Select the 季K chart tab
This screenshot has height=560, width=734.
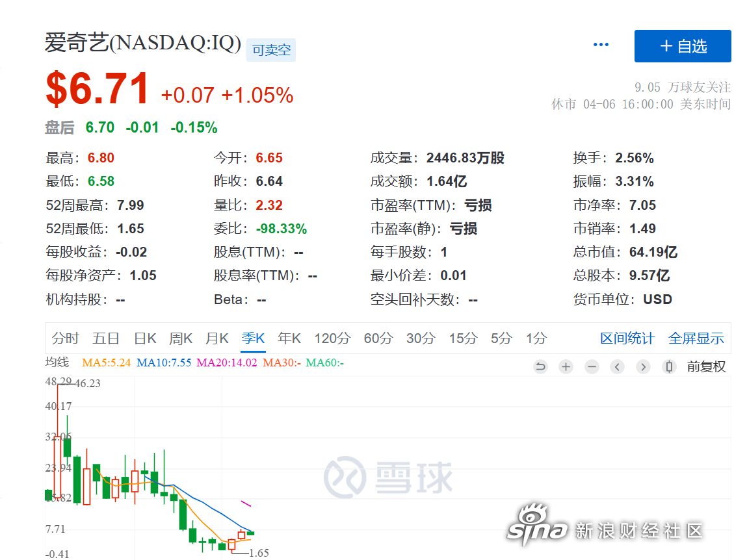tap(254, 338)
